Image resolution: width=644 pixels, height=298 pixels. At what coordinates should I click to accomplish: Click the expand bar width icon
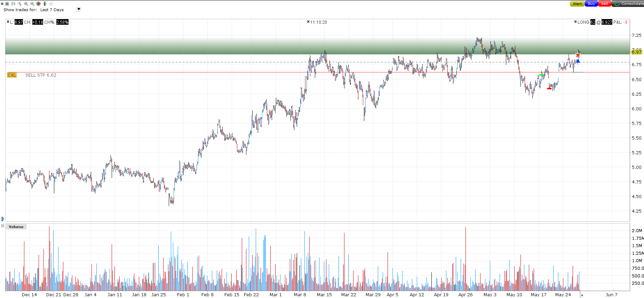coord(45,3)
